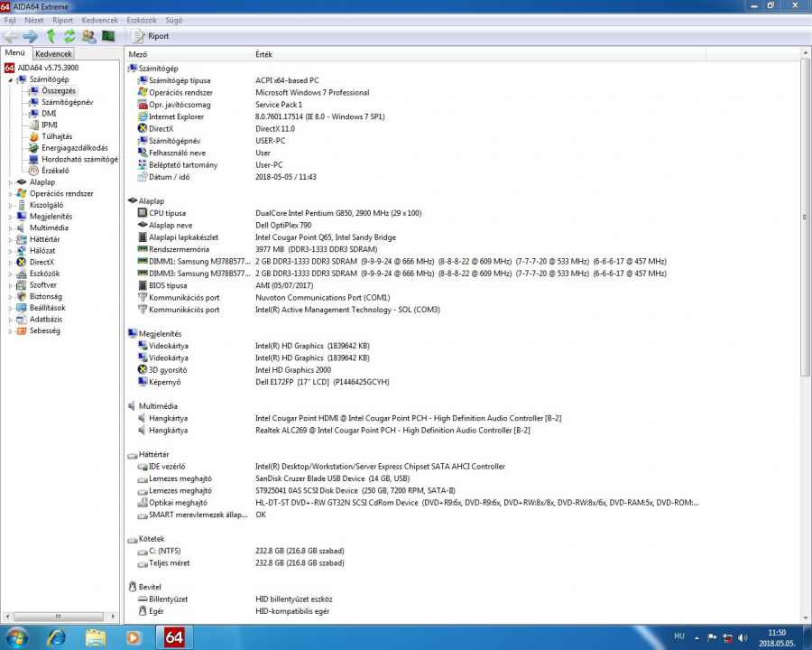812x650 pixels.
Task: Click the volume icon in system tray
Action: (x=743, y=637)
